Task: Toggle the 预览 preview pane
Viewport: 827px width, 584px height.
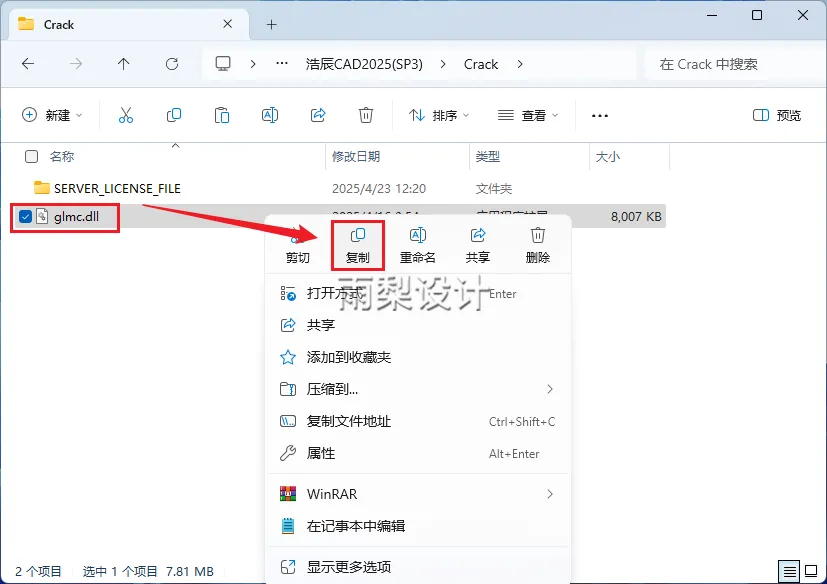Action: point(776,115)
